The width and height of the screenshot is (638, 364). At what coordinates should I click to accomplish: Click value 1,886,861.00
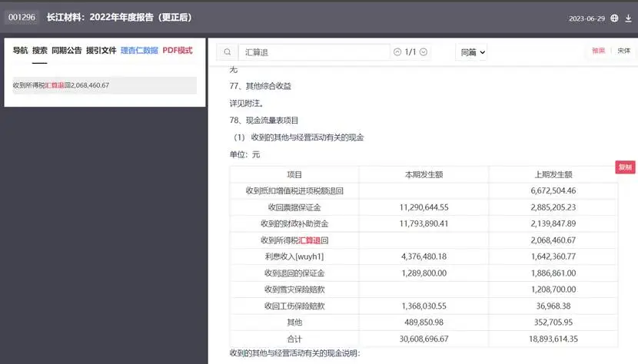tap(553, 273)
